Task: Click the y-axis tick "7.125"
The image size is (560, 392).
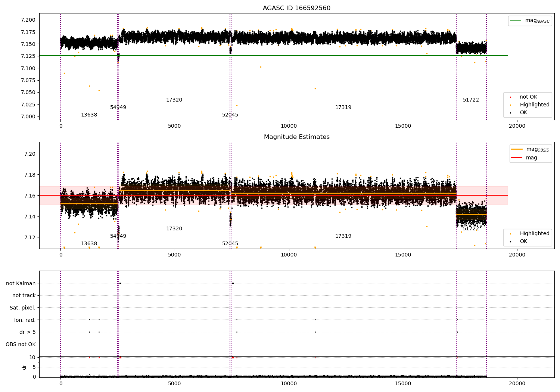Action: (x=28, y=56)
